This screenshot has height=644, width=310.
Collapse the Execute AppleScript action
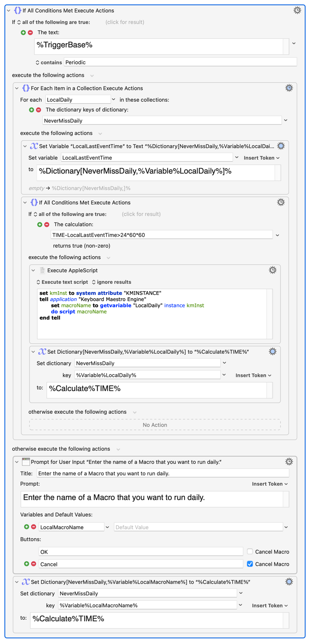coord(33,270)
